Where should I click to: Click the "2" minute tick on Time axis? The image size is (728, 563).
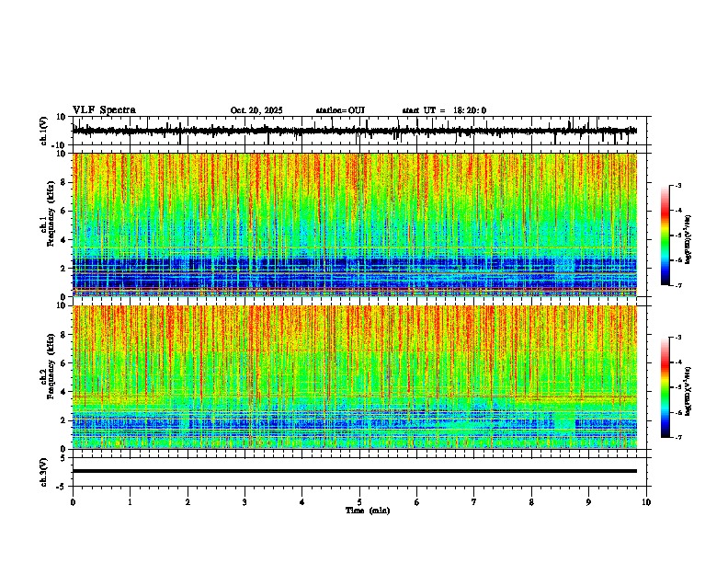188,502
